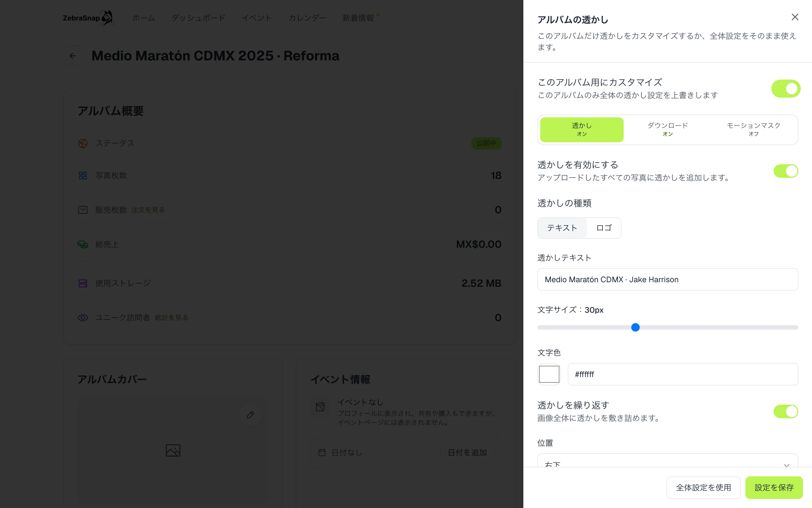Open 新着情報 in the top navigation
812x508 pixels.
tap(358, 18)
